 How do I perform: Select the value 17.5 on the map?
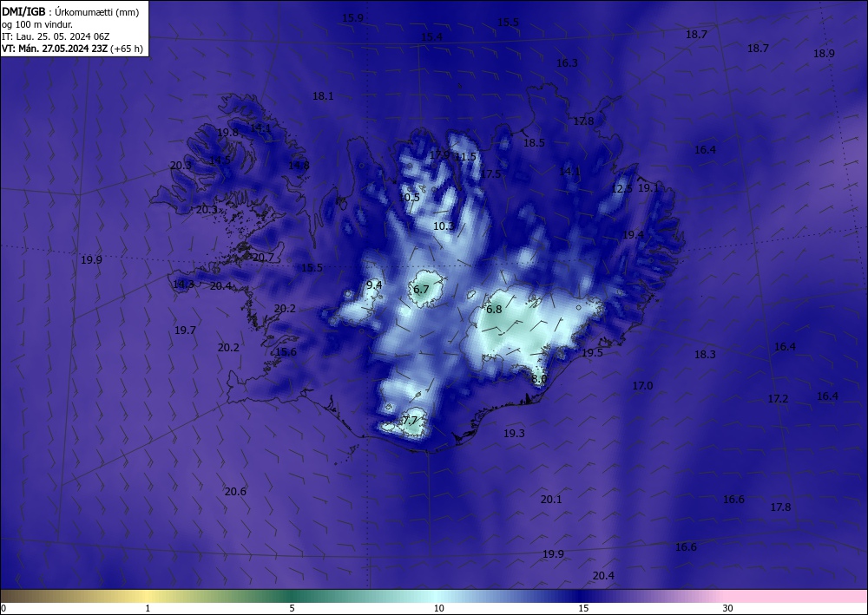(490, 173)
